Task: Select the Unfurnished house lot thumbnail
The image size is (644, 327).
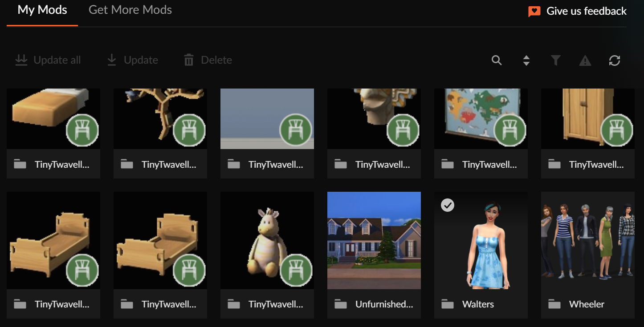Action: tap(374, 240)
